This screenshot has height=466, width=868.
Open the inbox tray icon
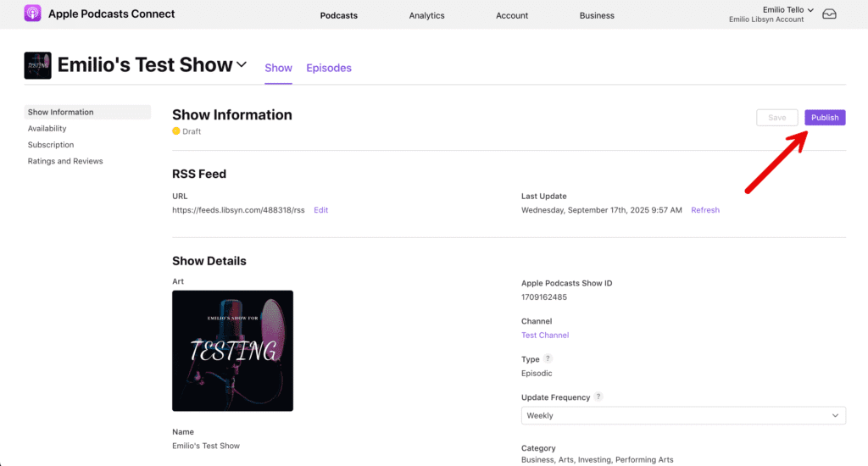(829, 14)
